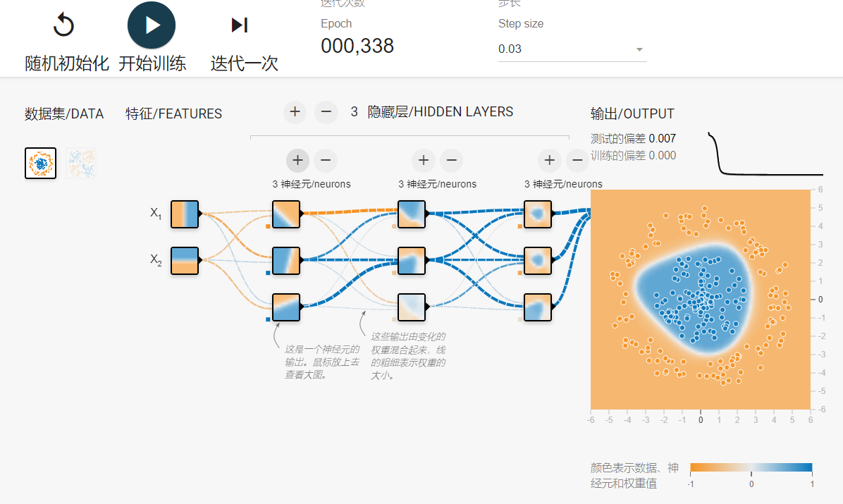The width and height of the screenshot is (843, 504).
Task: Click top neuron in first hidden layer
Action: [x=286, y=214]
